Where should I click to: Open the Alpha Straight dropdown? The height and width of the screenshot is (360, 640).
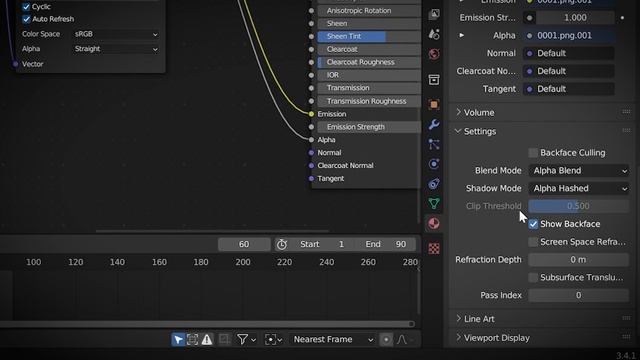116,49
